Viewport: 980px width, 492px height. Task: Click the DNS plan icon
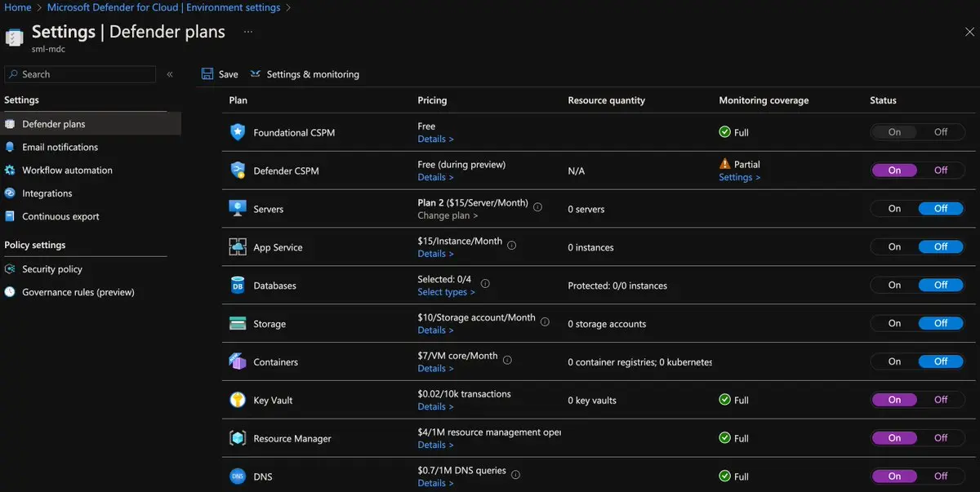(x=238, y=476)
